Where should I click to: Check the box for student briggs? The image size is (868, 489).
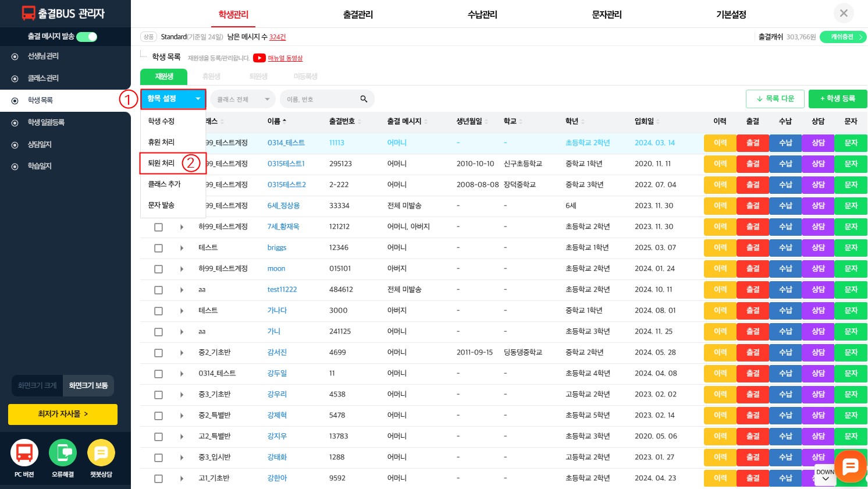tap(158, 248)
